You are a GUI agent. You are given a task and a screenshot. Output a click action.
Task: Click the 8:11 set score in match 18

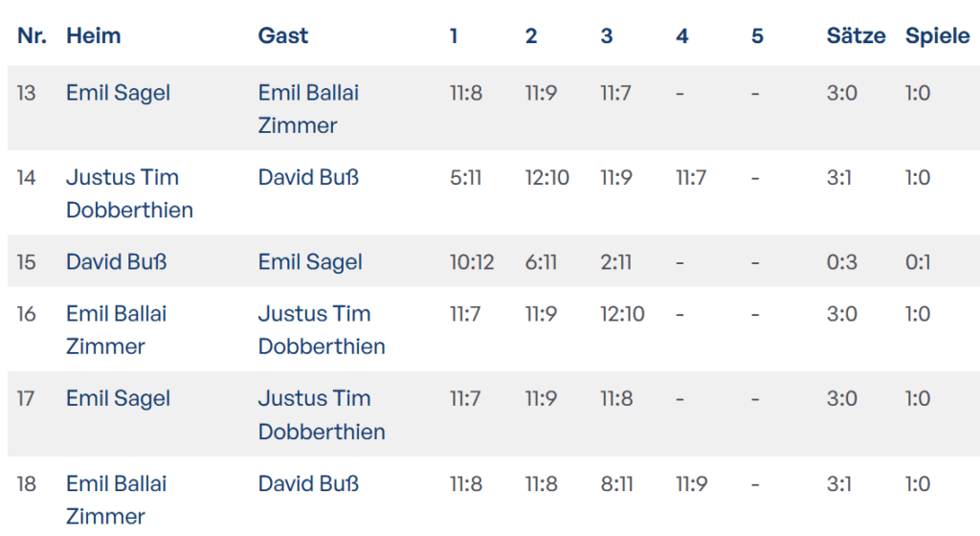pos(616,484)
